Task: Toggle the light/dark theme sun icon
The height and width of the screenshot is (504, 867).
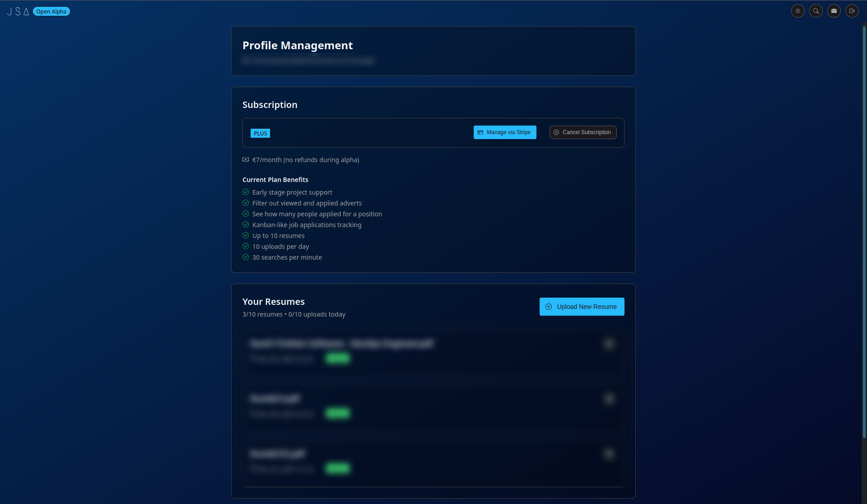Action: (x=797, y=11)
